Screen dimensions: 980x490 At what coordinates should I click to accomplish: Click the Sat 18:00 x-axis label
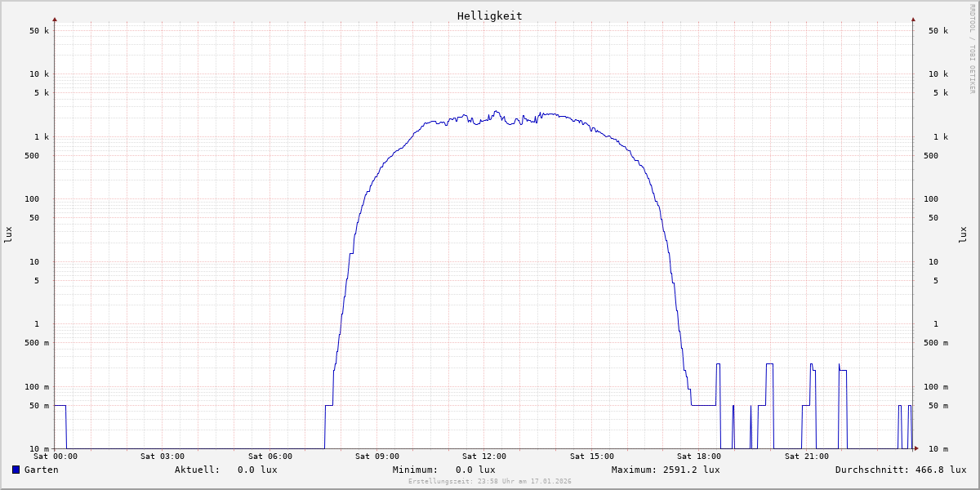699,457
